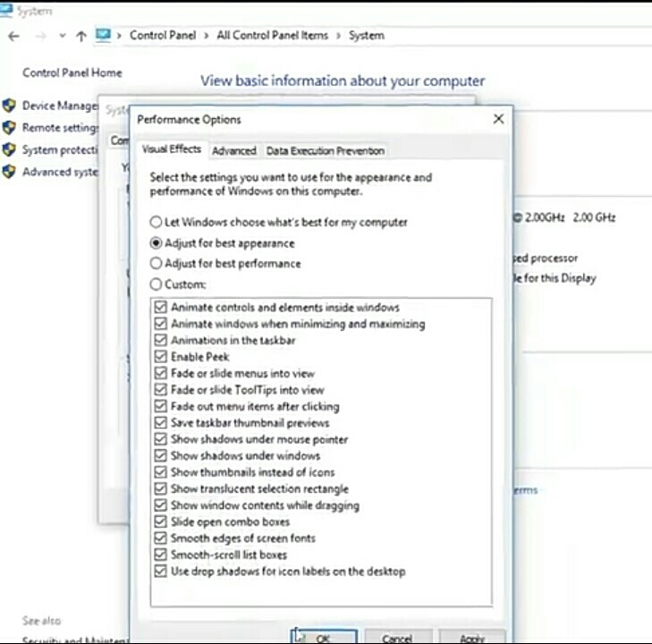Screen dimensions: 652x644
Task: Disable Enable Peek checkbox
Action: pos(160,357)
